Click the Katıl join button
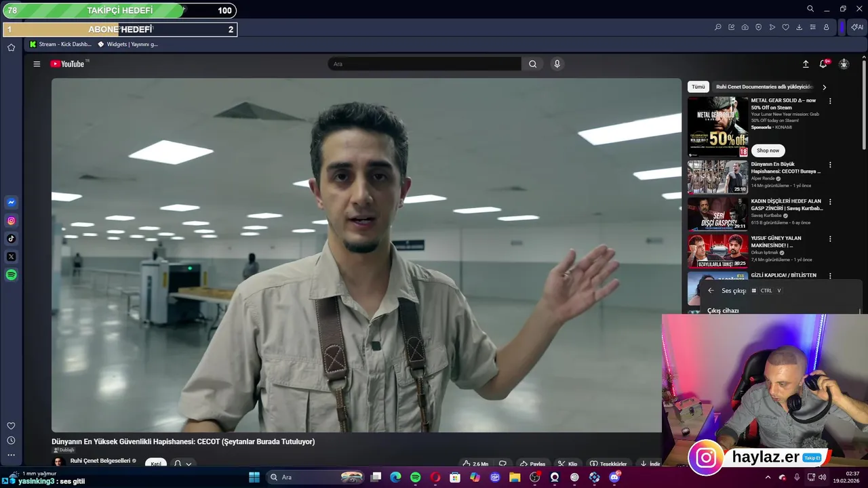This screenshot has height=488, width=868. tap(156, 463)
